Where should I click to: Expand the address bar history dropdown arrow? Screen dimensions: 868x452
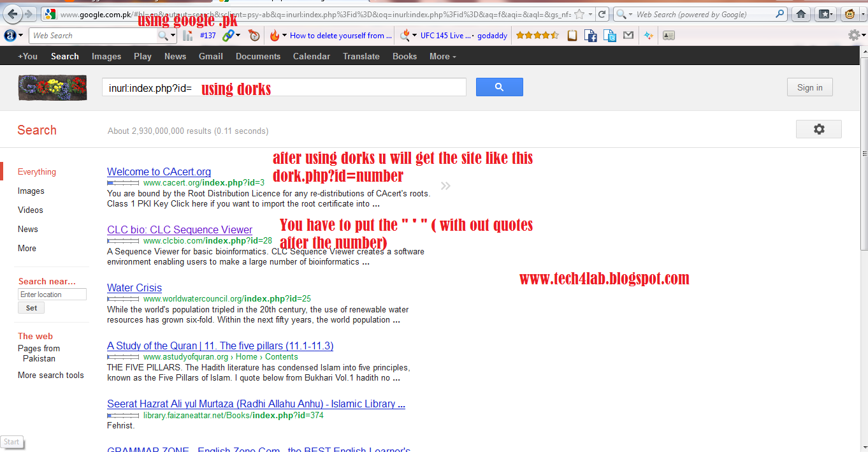[x=591, y=14]
